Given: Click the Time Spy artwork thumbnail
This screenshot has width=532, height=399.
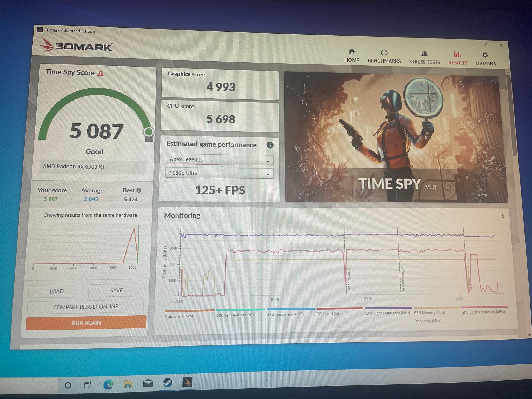Looking at the screenshot, I should pyautogui.click(x=396, y=138).
